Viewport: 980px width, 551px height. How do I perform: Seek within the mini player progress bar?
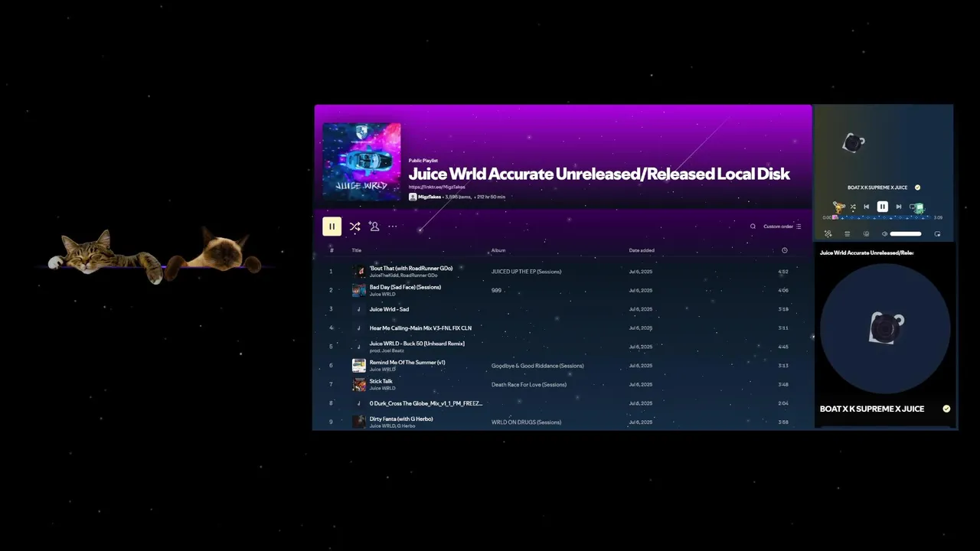(882, 217)
